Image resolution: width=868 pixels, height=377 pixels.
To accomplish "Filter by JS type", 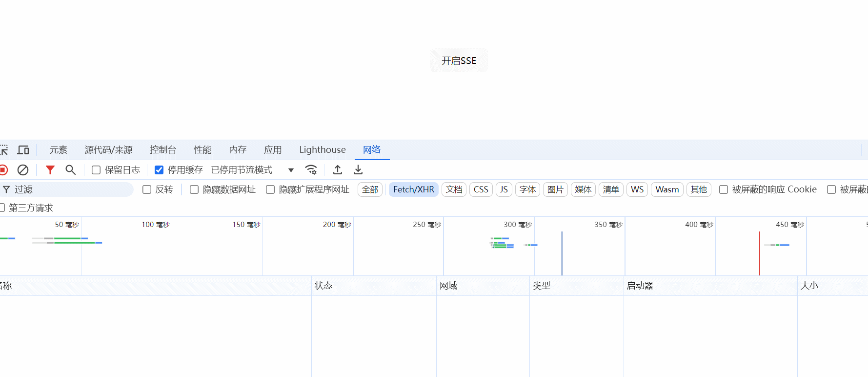I will coord(504,189).
